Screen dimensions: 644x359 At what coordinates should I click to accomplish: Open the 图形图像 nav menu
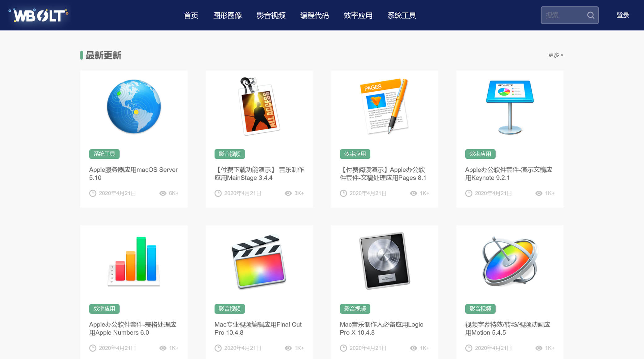tap(227, 15)
